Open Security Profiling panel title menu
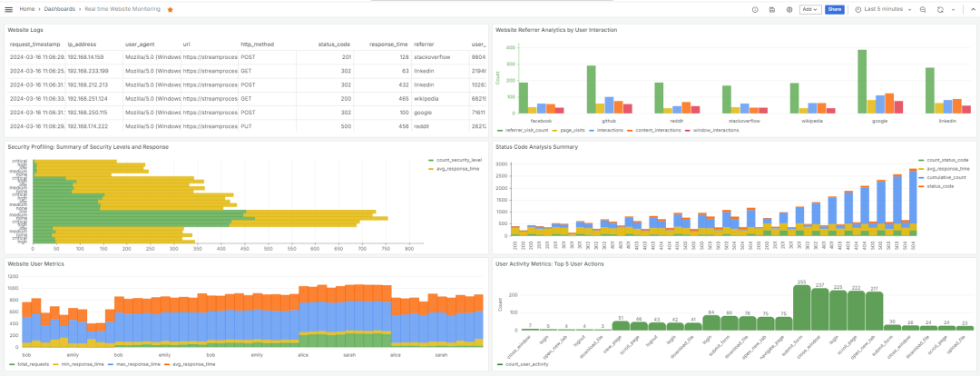This screenshot has width=980, height=376. pos(87,147)
